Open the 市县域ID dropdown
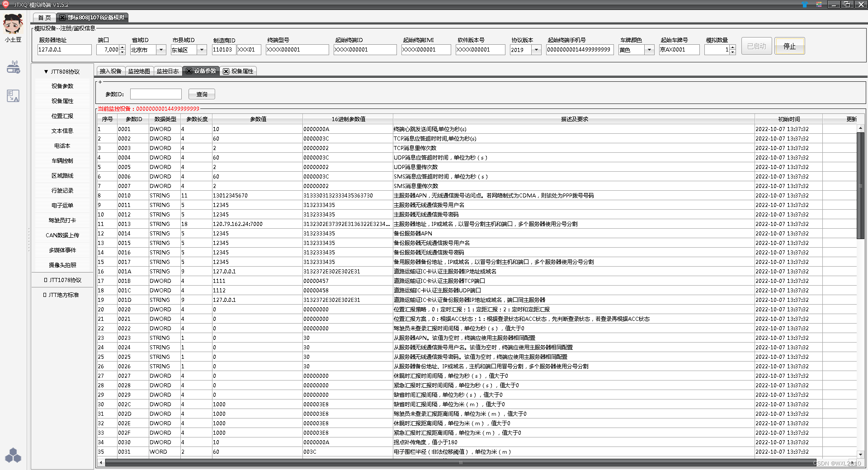Screen dimensions: 868x470 click(202, 50)
